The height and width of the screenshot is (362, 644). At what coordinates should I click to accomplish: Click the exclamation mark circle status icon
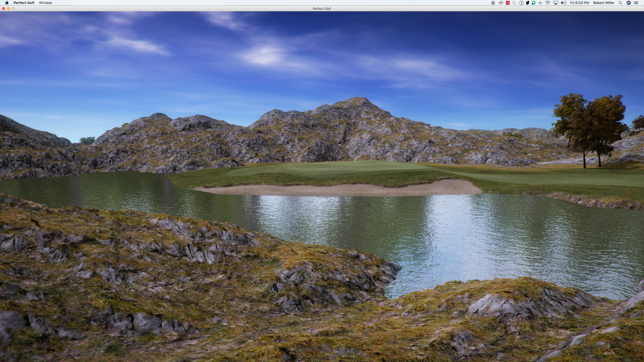coord(521,3)
